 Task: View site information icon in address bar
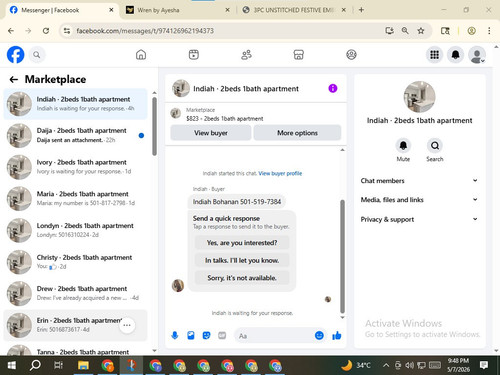[67, 31]
